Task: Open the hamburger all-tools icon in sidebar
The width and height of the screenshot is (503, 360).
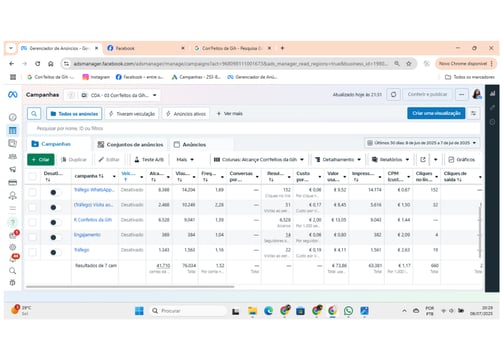Action: click(13, 208)
